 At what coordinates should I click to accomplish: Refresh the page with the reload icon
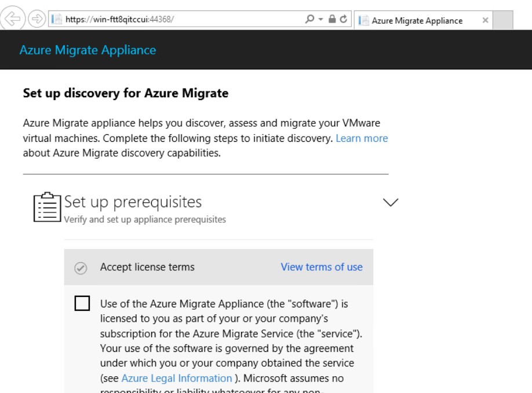(343, 19)
